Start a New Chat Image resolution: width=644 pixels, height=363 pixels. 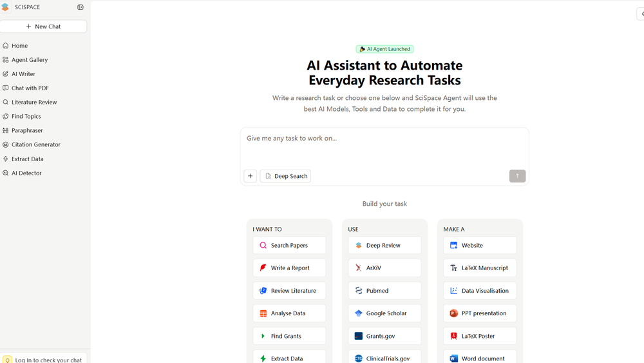(x=43, y=26)
